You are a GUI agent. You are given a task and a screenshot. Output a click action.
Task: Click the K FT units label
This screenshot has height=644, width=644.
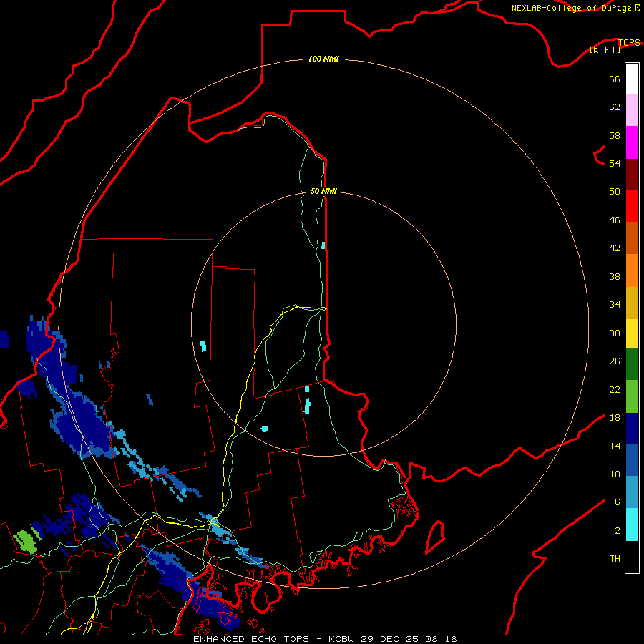pos(605,49)
